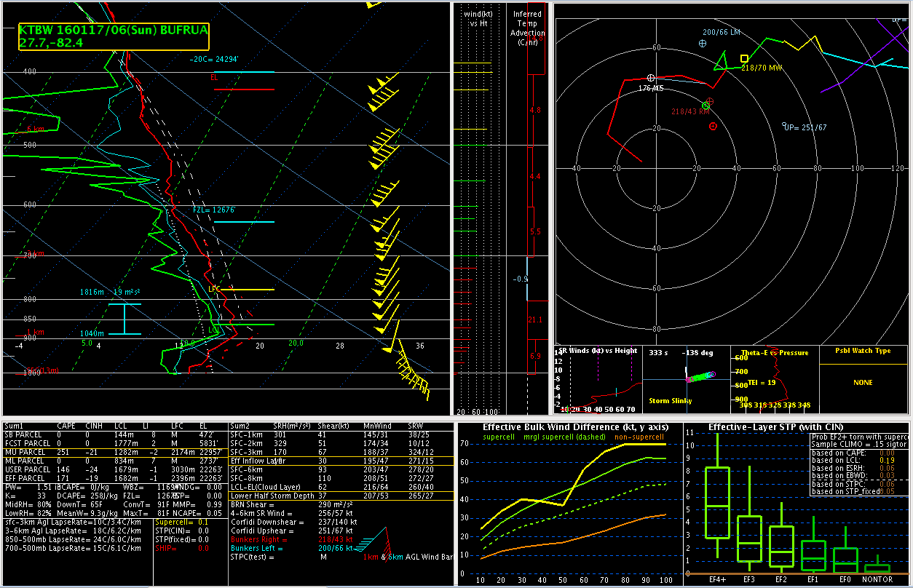Click the red EL marker label on the skew-T
Viewport: 913px width, 588px height.
(214, 77)
